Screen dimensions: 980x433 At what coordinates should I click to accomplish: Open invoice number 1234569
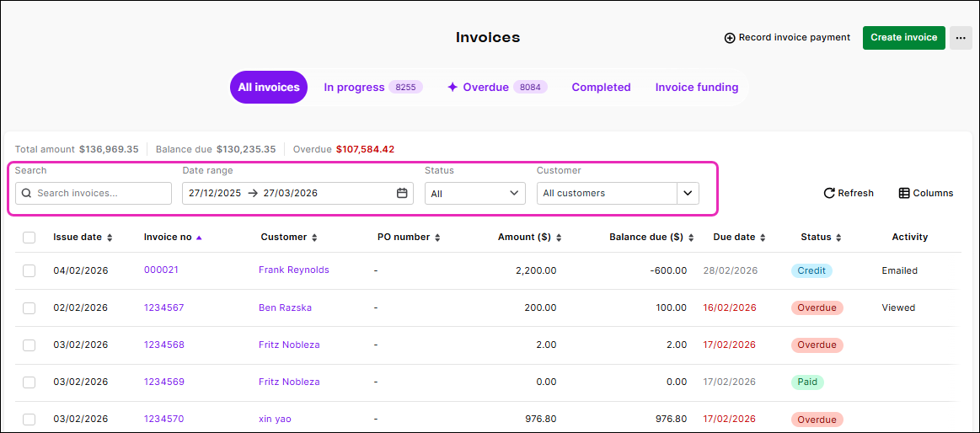click(x=164, y=382)
